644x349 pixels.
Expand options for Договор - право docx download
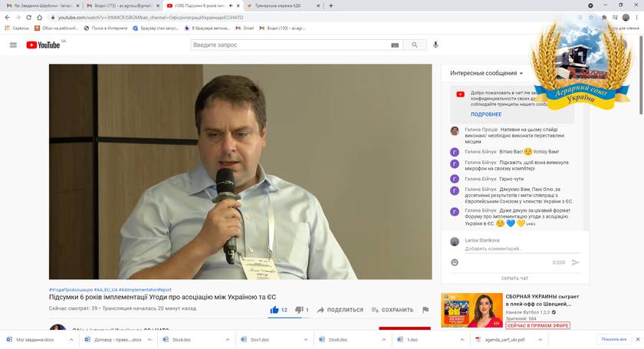tap(149, 340)
